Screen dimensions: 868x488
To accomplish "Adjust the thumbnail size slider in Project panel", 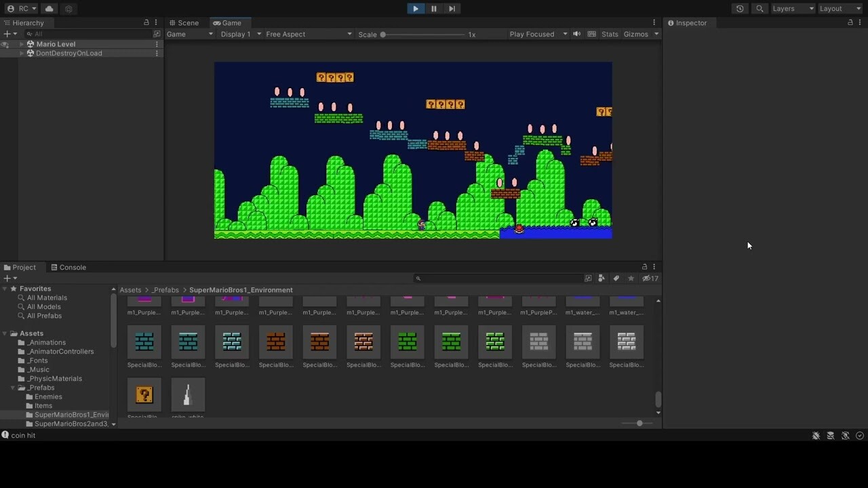I will click(639, 423).
